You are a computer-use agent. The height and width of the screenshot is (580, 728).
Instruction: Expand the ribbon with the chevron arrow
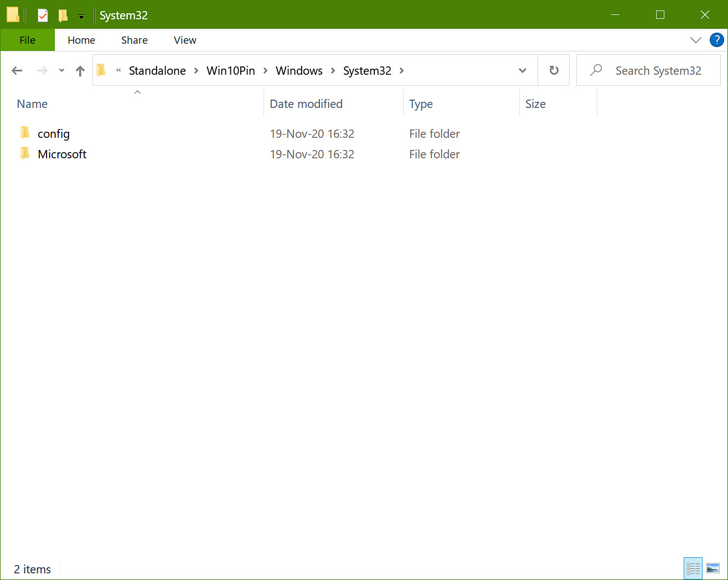[x=696, y=40]
